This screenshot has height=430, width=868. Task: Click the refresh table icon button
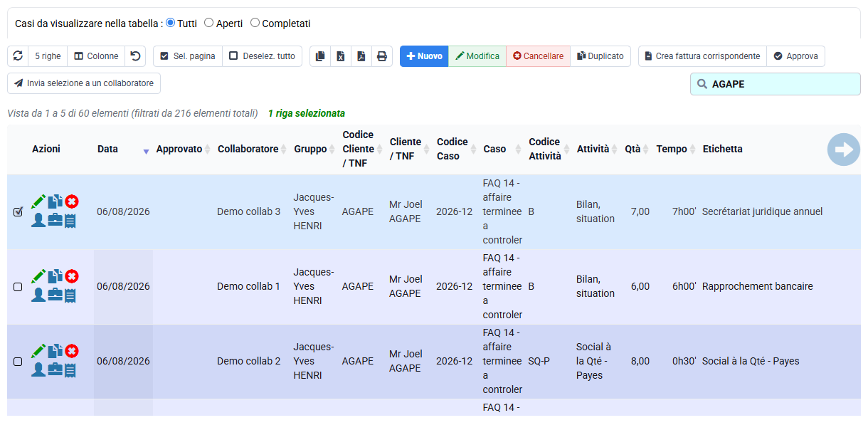point(18,56)
